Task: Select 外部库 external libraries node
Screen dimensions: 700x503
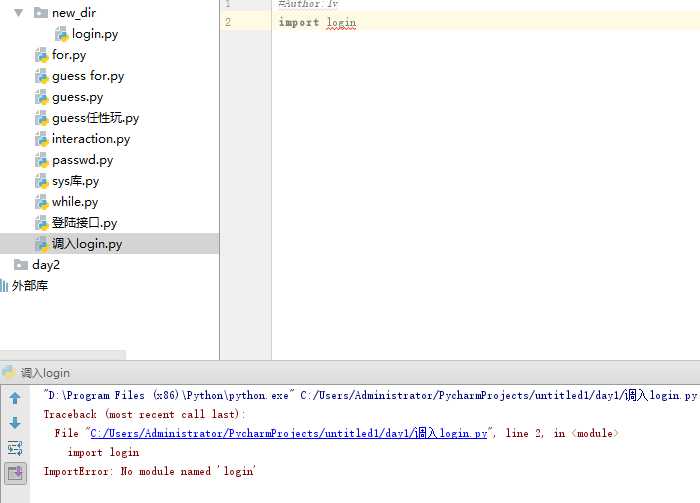Action: point(29,286)
